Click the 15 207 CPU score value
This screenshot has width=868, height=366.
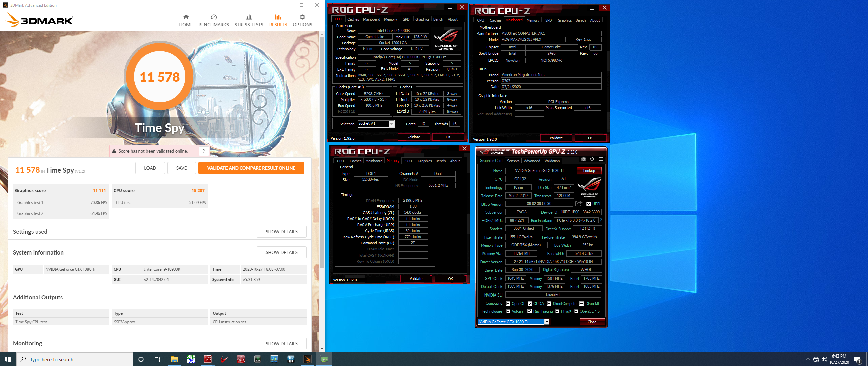click(198, 191)
